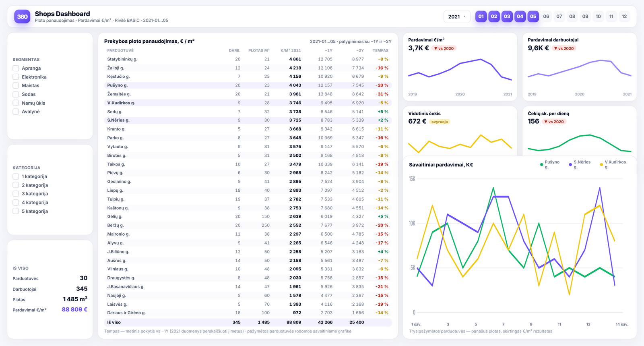Check the Avalynė segment checkbox
This screenshot has height=346, width=644.
16,112
